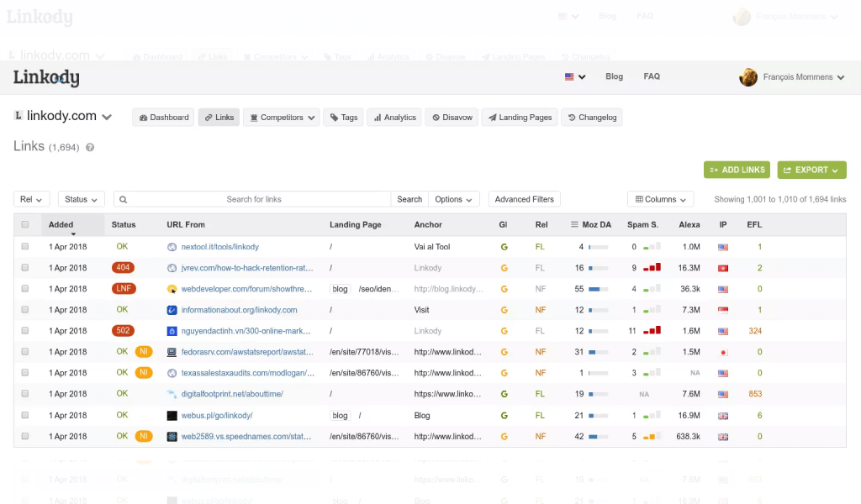Open Advanced Filters

tap(525, 199)
